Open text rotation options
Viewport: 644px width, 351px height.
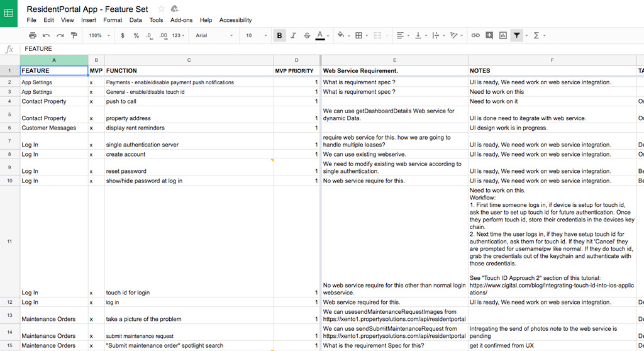point(453,35)
